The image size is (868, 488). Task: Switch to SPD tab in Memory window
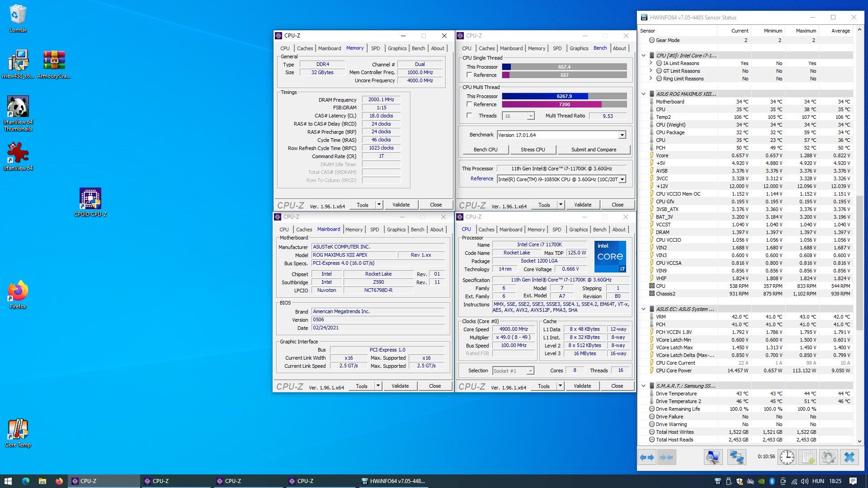pos(375,48)
